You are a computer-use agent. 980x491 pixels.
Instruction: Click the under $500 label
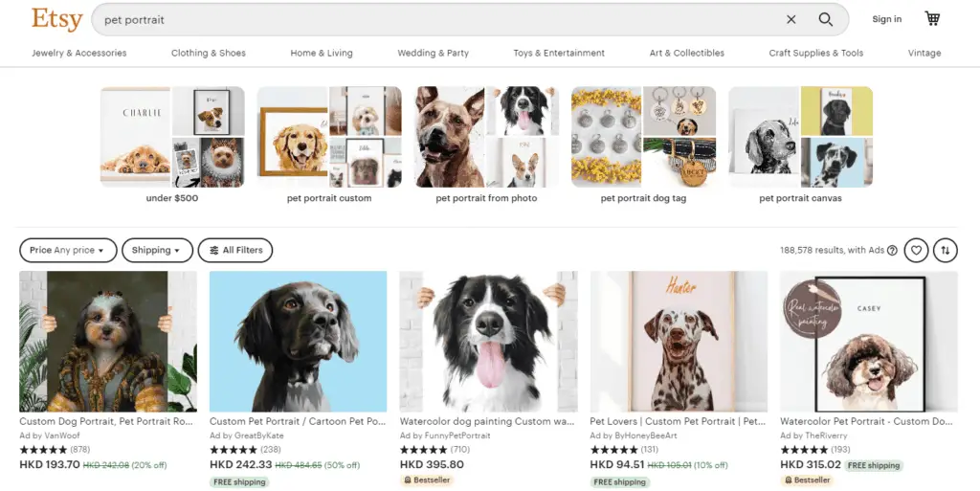(x=172, y=198)
